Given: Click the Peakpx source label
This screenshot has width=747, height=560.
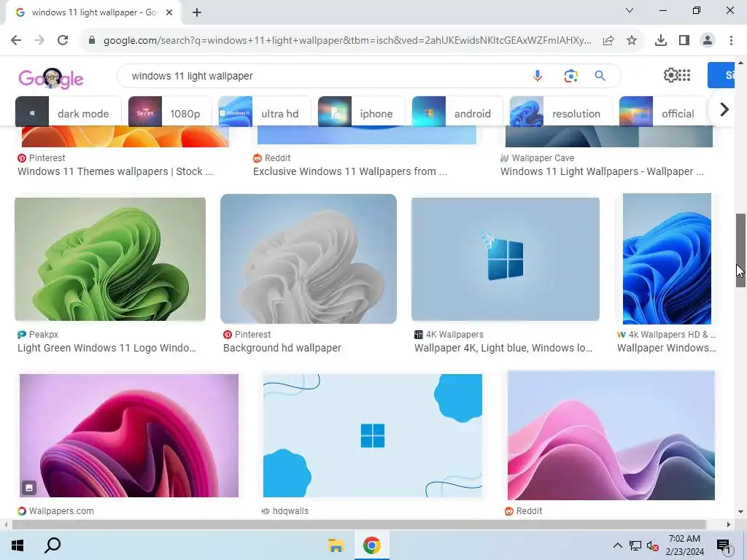Looking at the screenshot, I should [x=43, y=335].
